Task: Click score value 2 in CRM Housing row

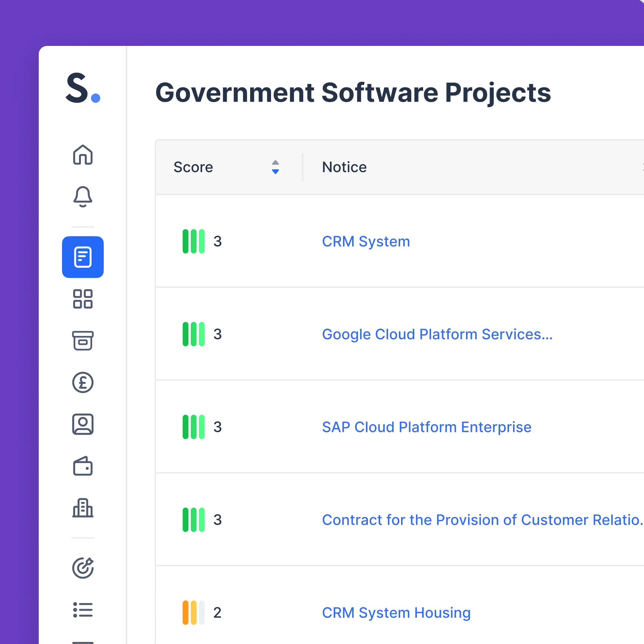Action: point(217,613)
